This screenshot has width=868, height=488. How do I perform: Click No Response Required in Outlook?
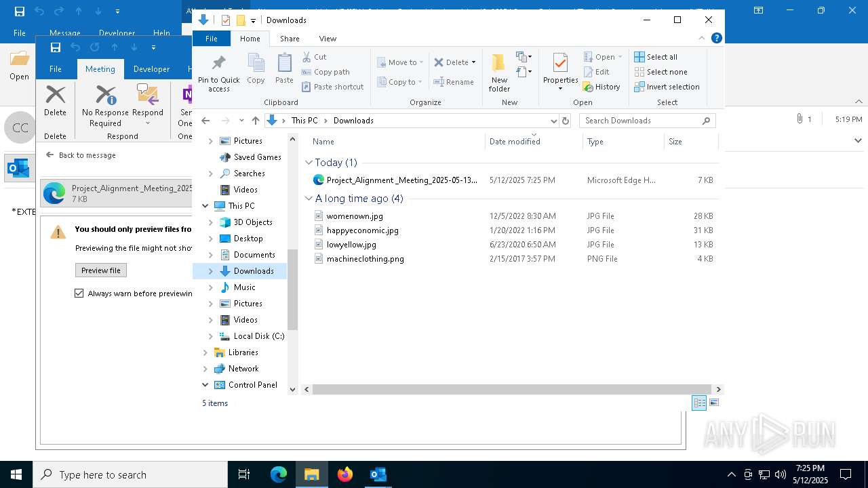pos(105,106)
